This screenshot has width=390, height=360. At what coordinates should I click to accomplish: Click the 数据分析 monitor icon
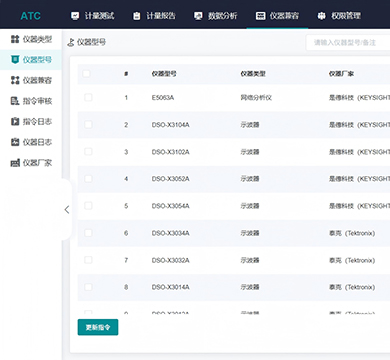[x=198, y=16]
